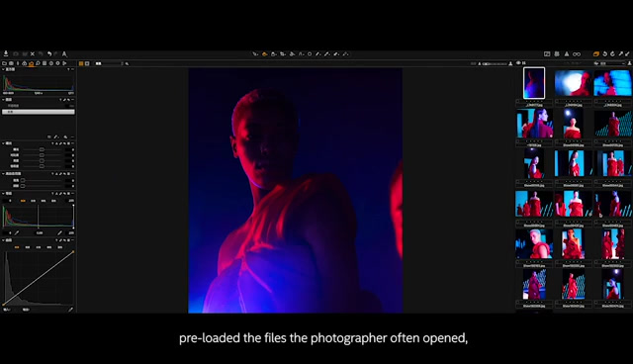This screenshot has width=633, height=364.
Task: Click the Saturation slider handle in Exposure panel
Action: (42, 166)
